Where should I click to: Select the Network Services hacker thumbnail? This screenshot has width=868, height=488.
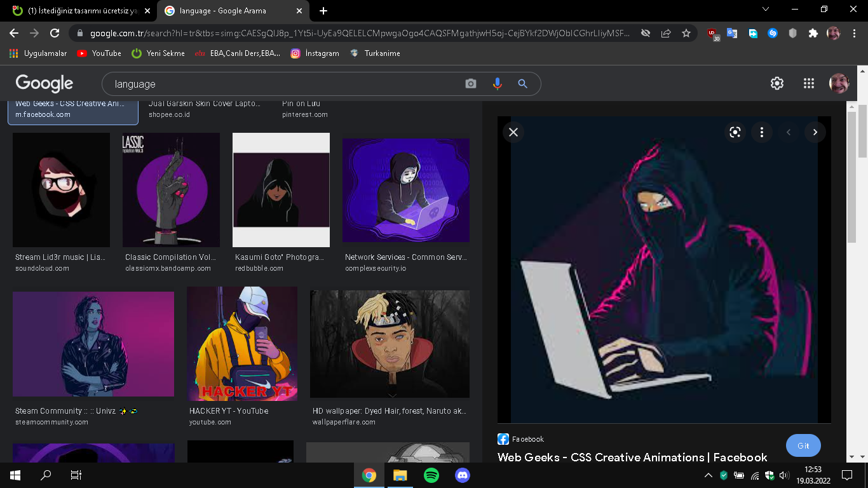pos(406,190)
